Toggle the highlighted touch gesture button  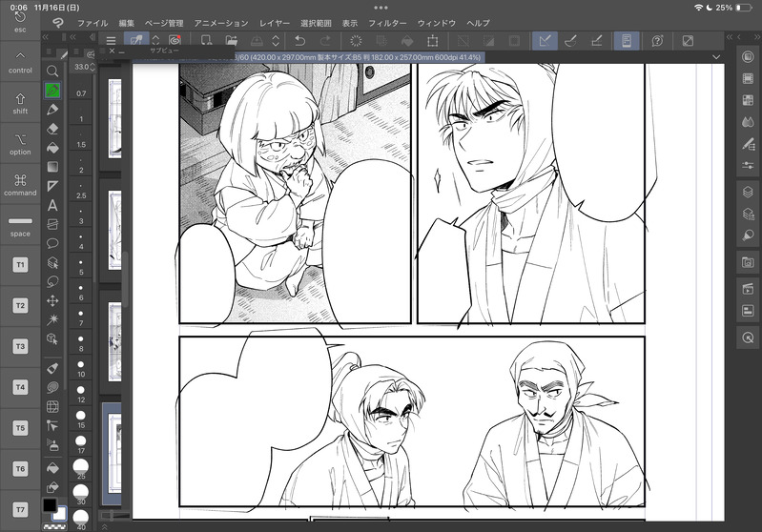[136, 41]
